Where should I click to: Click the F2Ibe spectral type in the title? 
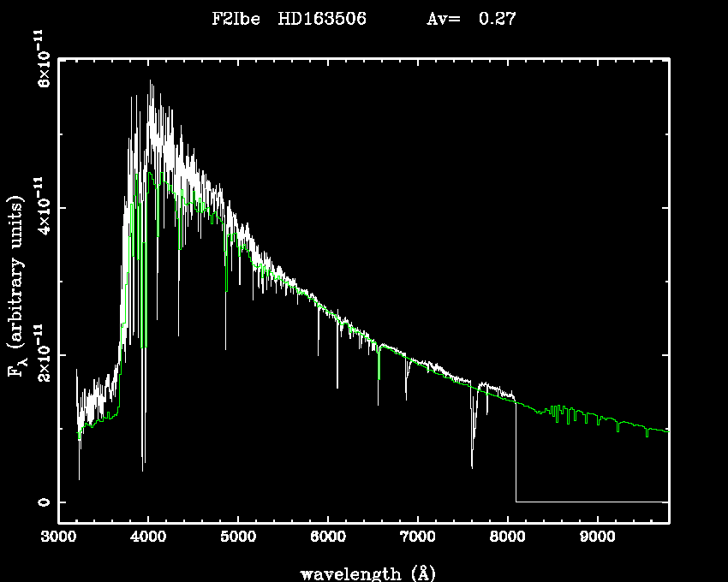tap(236, 19)
